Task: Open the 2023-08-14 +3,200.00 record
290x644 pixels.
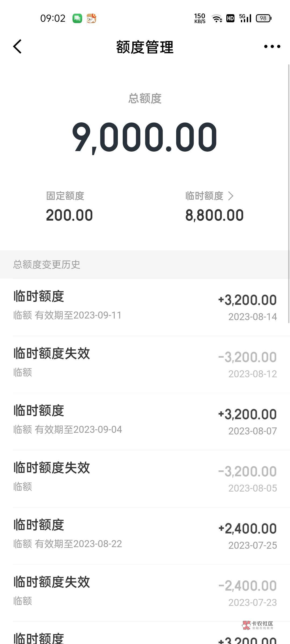Action: click(x=145, y=307)
